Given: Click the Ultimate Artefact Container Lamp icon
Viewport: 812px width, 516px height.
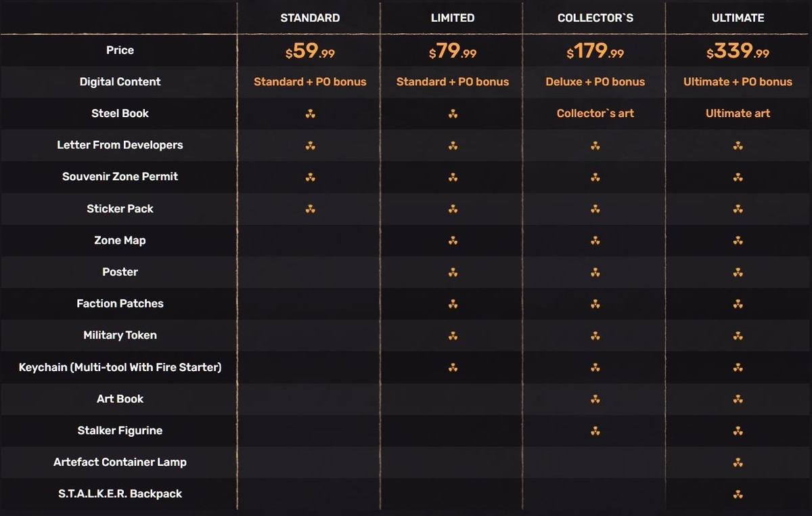Looking at the screenshot, I should click(738, 463).
